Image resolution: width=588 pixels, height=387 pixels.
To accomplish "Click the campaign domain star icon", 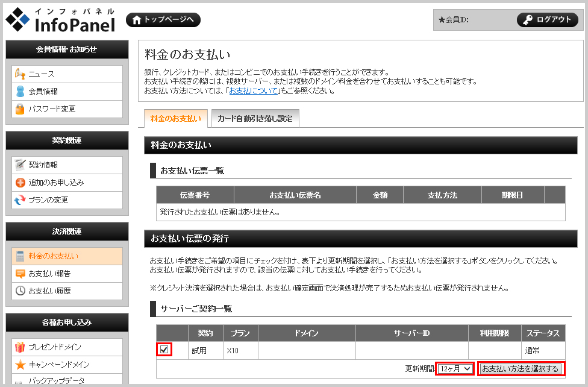I will (x=20, y=365).
